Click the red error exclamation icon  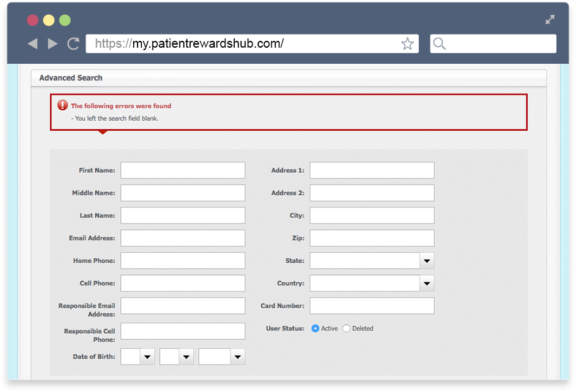pyautogui.click(x=63, y=105)
